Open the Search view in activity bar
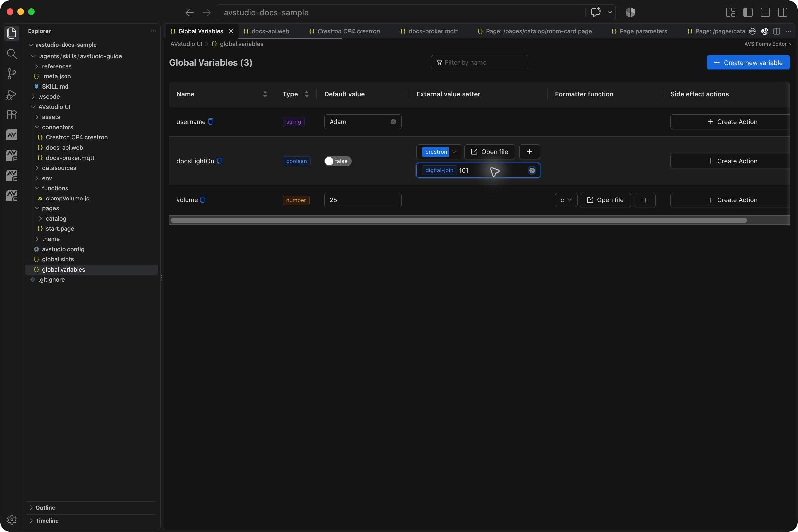Screen dimensions: 798x532 click(12, 53)
